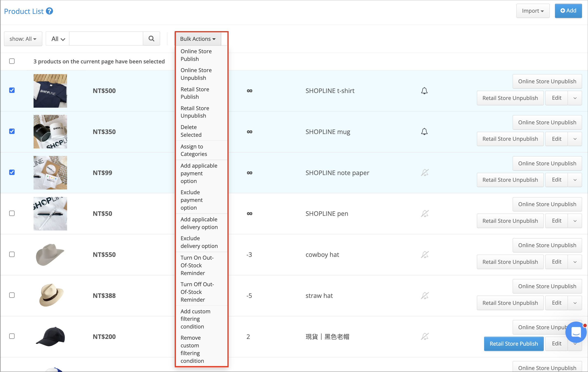Collapse the Bulk Actions dropdown

pyautogui.click(x=198, y=39)
